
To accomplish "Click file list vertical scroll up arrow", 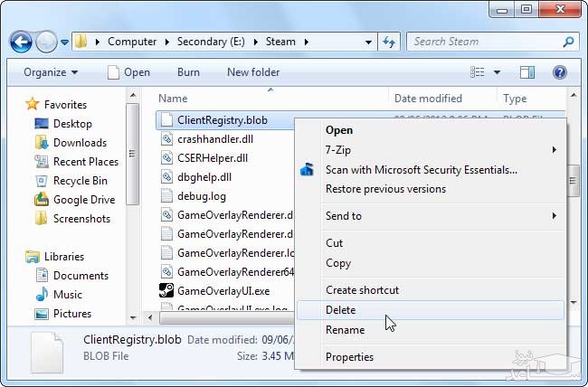I will (x=574, y=96).
